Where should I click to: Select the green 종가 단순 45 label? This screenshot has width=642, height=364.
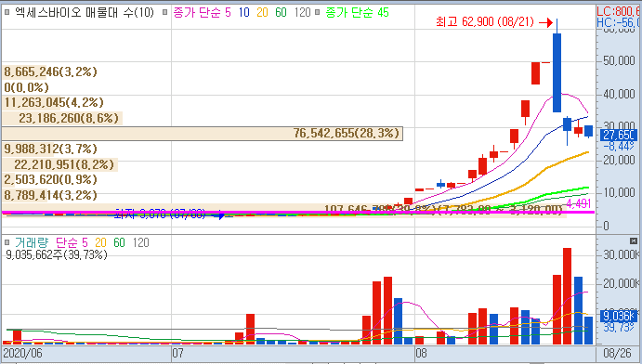coord(357,13)
